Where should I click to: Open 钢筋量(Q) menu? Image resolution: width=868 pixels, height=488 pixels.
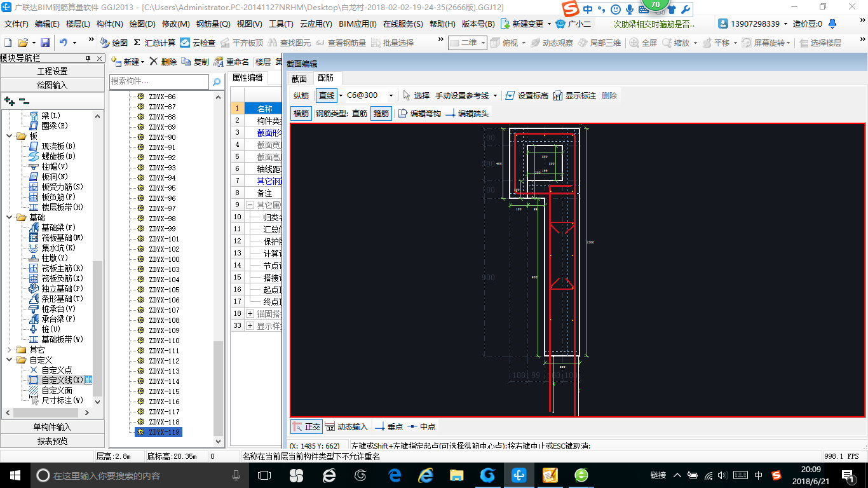click(213, 24)
